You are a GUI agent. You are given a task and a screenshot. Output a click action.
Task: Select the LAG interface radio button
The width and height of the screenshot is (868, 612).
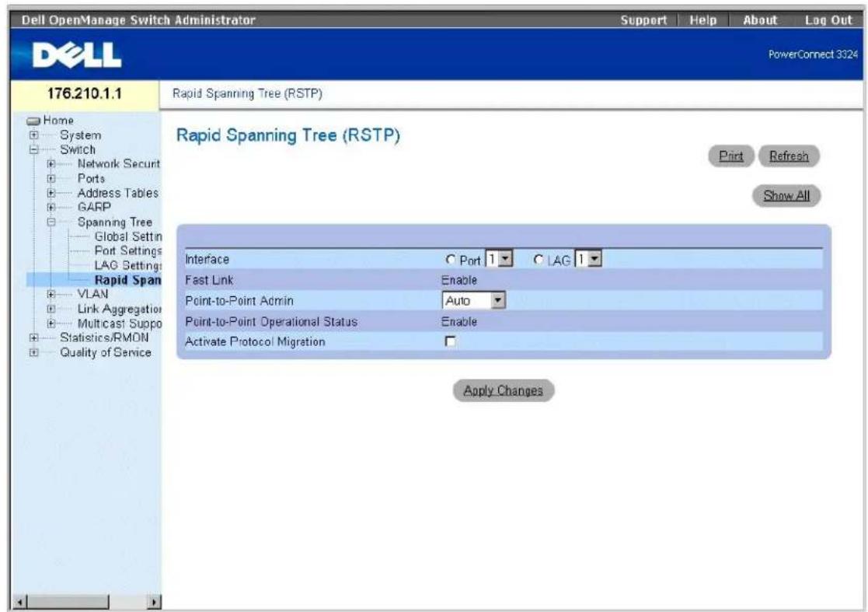[x=538, y=259]
